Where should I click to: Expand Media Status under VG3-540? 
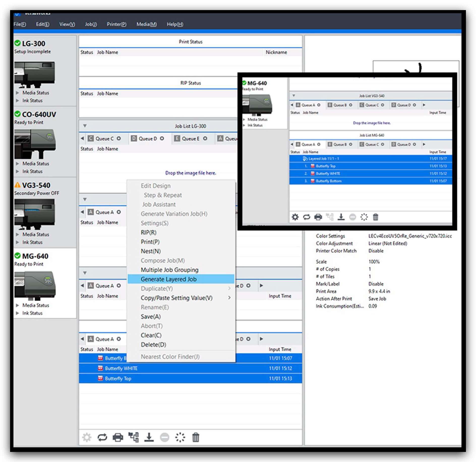[17, 234]
